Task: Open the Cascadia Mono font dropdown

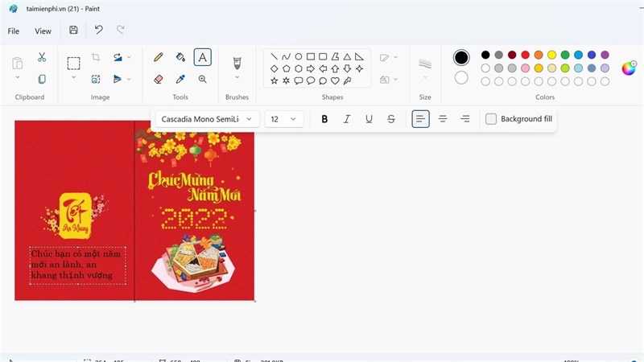Action: click(x=208, y=119)
